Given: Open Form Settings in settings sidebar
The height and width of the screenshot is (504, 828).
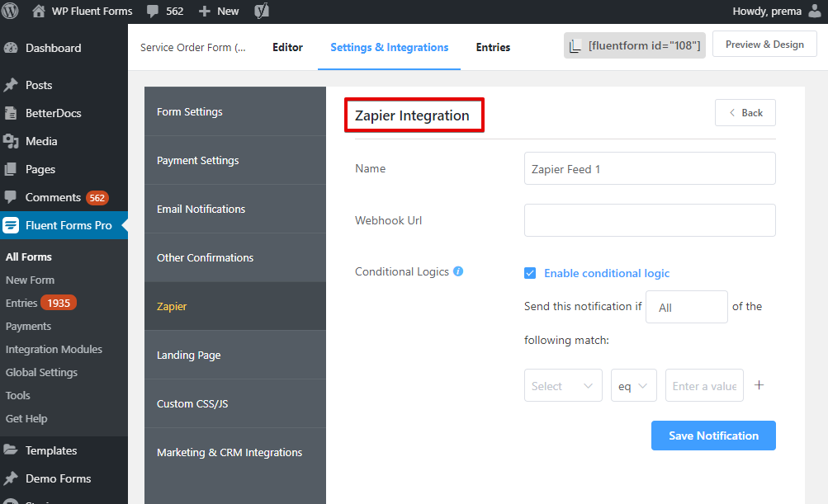Looking at the screenshot, I should (235, 112).
